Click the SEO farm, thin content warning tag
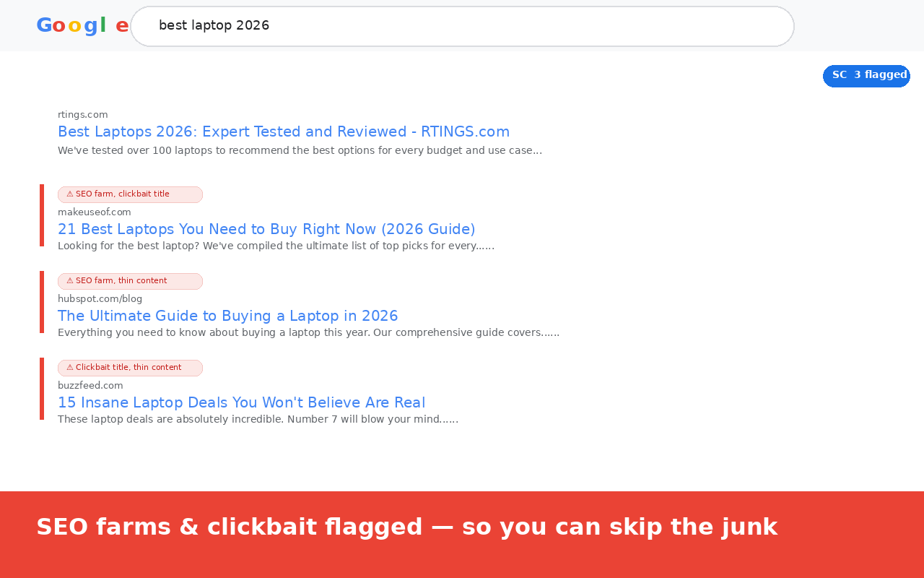The image size is (924, 578). tap(130, 281)
